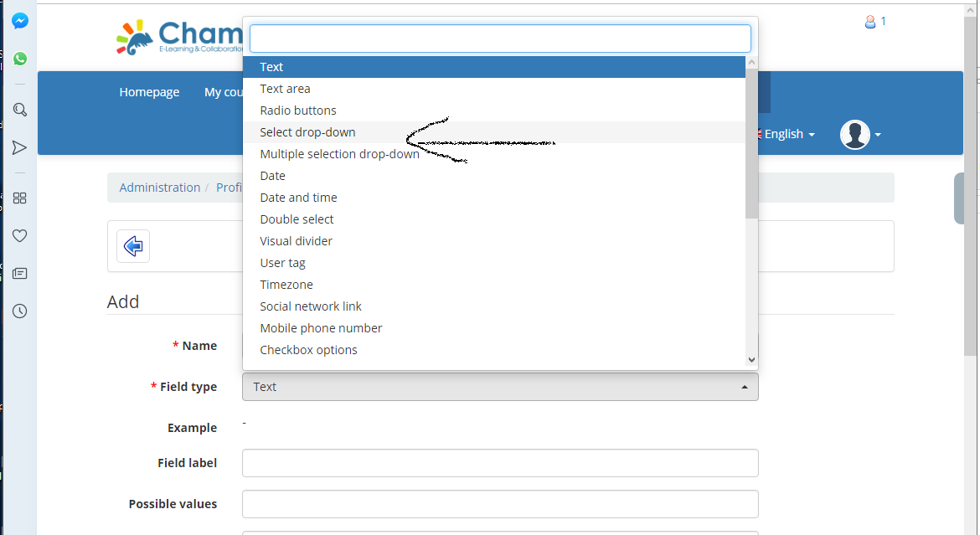980x535 pixels.
Task: Go to the Administration breadcrumb link
Action: 160,187
